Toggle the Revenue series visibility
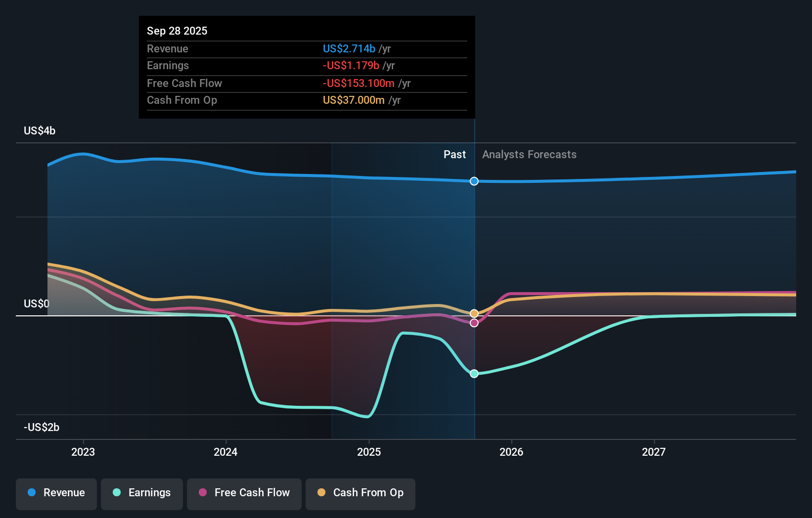Image resolution: width=812 pixels, height=518 pixels. click(56, 493)
